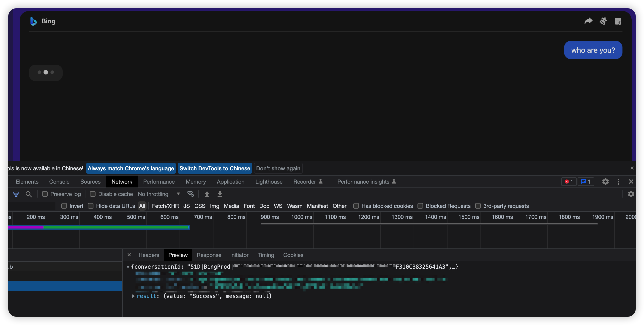Filter requests by Fetch/XHR type
Viewport: 644px width, 325px height.
pyautogui.click(x=165, y=206)
